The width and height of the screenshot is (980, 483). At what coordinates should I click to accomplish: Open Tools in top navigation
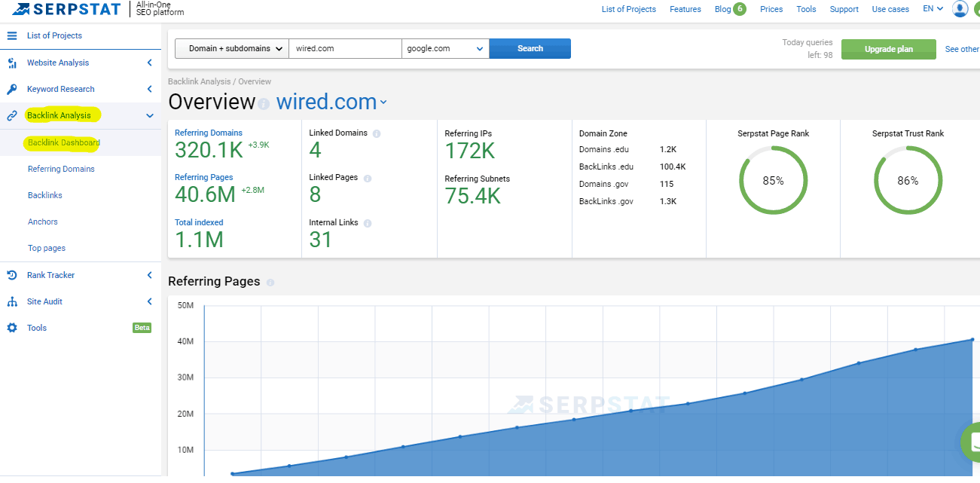click(x=806, y=9)
